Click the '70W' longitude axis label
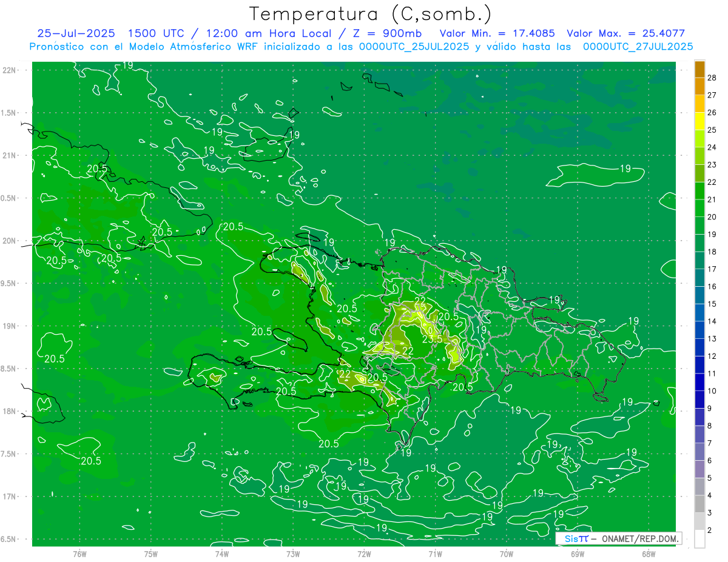Screen dimensions: 728x562 coord(507,554)
